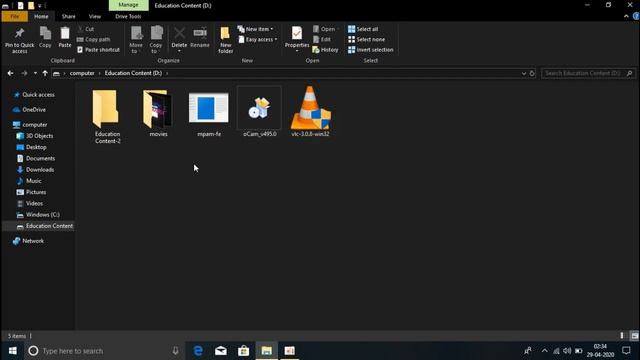Image resolution: width=640 pixels, height=360 pixels.
Task: Select the oCam_v495.0 installer
Action: [260, 112]
